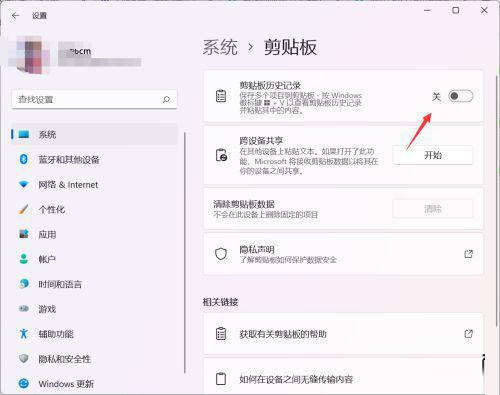This screenshot has width=500, height=395.
Task: Open the external link icon for clipboard help
Action: pyautogui.click(x=468, y=334)
